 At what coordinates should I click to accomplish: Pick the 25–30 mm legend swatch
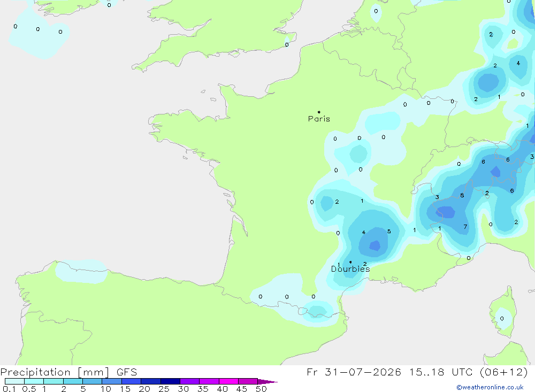170,381
